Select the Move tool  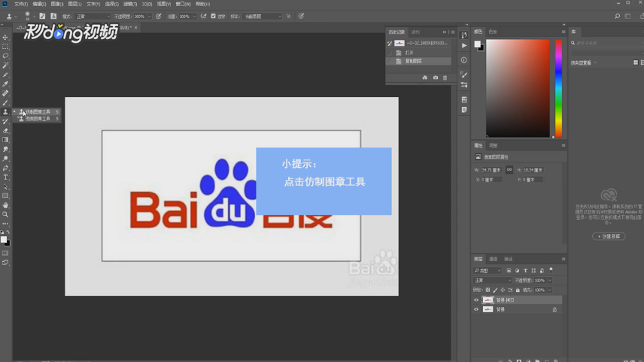(x=5, y=38)
